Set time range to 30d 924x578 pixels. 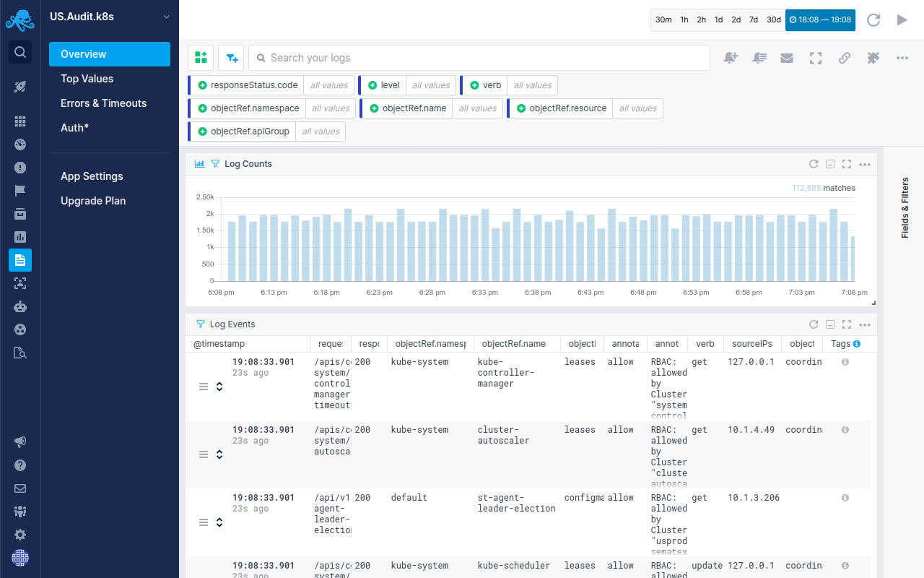click(774, 20)
